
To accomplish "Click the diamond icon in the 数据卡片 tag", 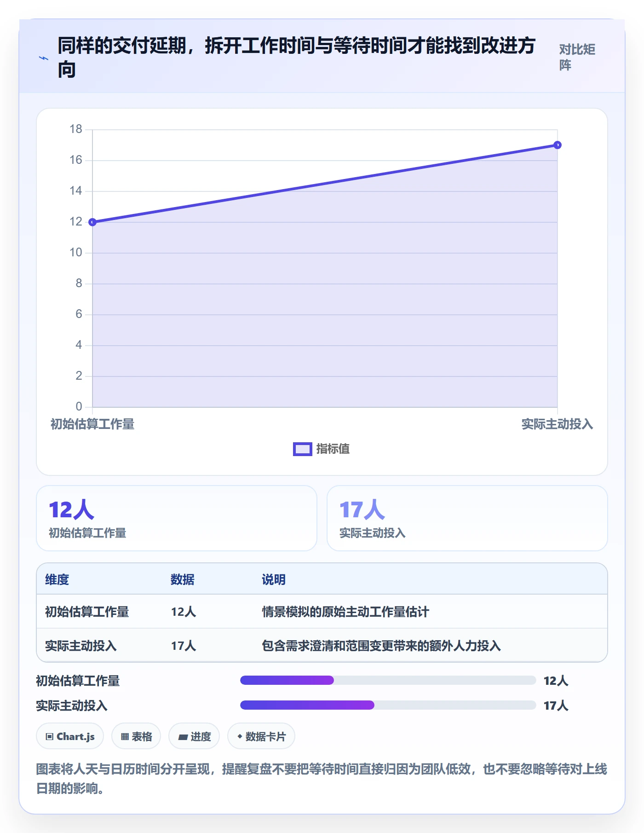I will 240,736.
